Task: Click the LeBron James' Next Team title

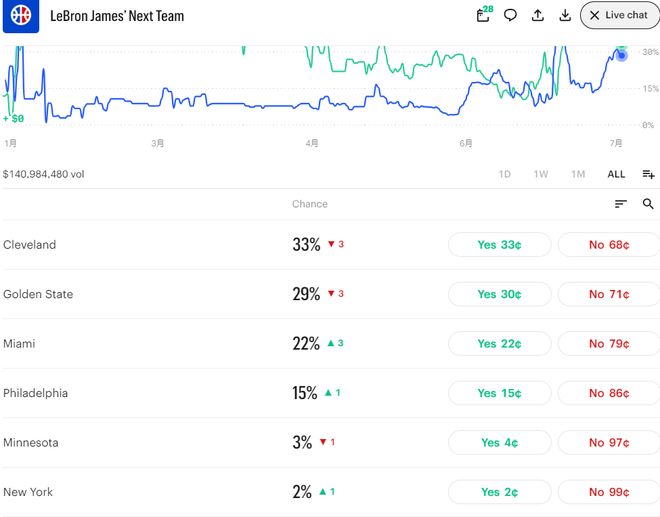Action: [117, 16]
